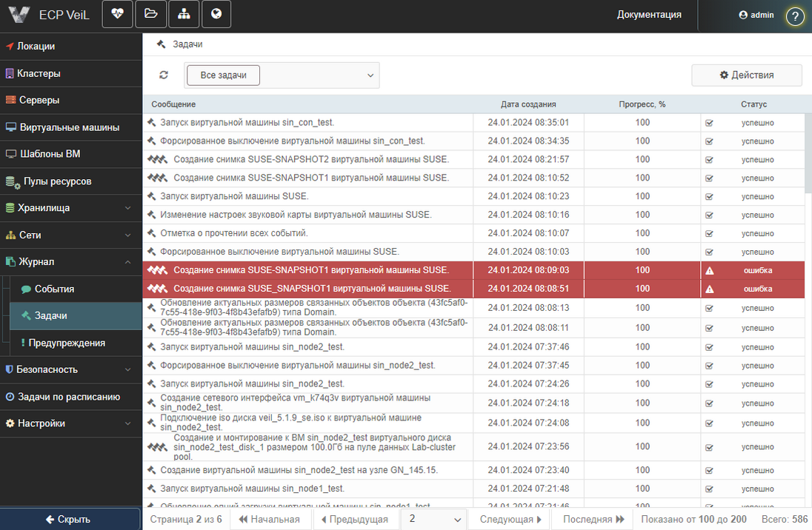Go to next page with Следующая
The image size is (812, 530).
click(510, 519)
